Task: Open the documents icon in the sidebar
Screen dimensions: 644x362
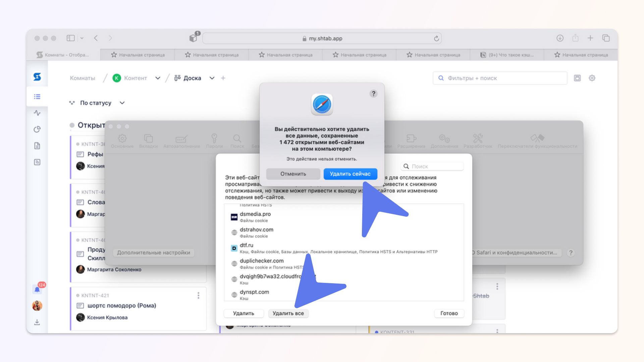Action: coord(37,146)
